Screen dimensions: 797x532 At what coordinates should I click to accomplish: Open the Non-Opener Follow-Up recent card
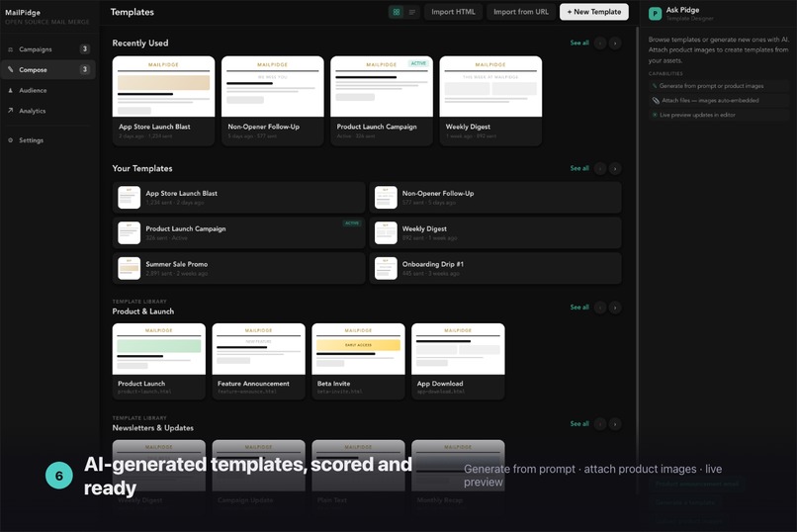pyautogui.click(x=273, y=101)
